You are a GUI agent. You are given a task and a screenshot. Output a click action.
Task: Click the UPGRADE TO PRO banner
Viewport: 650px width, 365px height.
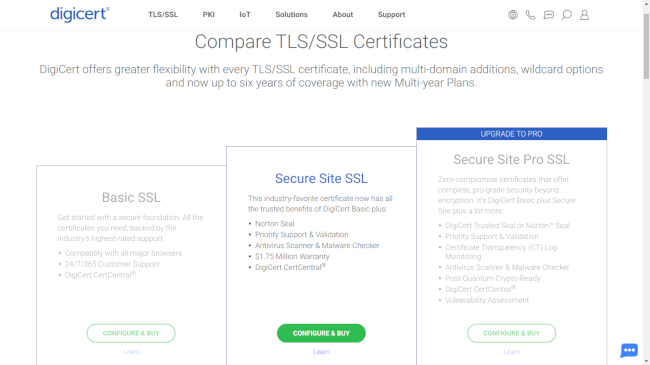(512, 134)
